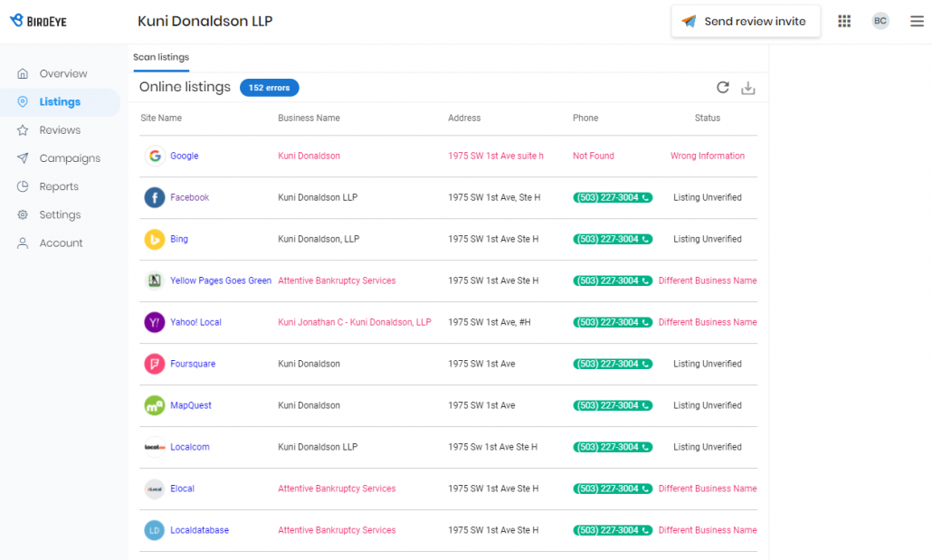The width and height of the screenshot is (932, 560).
Task: Click the Facebook site logo icon
Action: pos(155,197)
